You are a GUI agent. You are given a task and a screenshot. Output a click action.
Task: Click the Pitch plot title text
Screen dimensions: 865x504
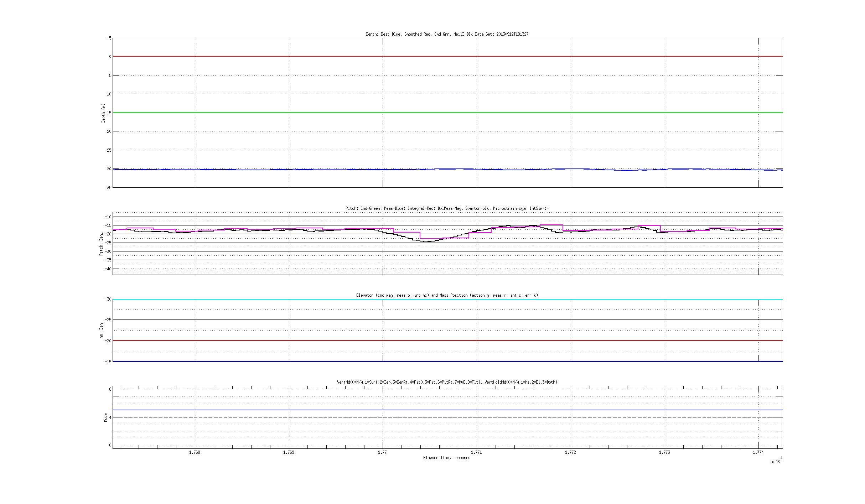447,208
